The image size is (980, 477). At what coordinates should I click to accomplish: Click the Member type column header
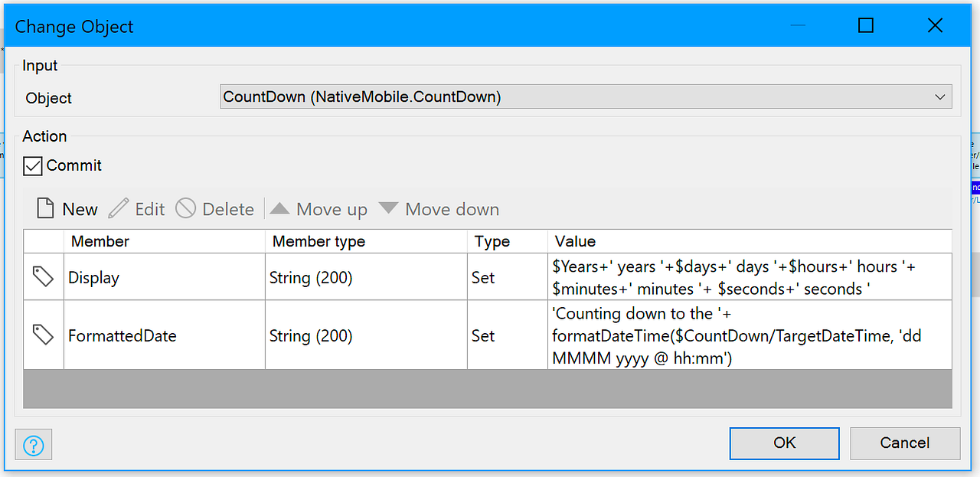pyautogui.click(x=318, y=241)
